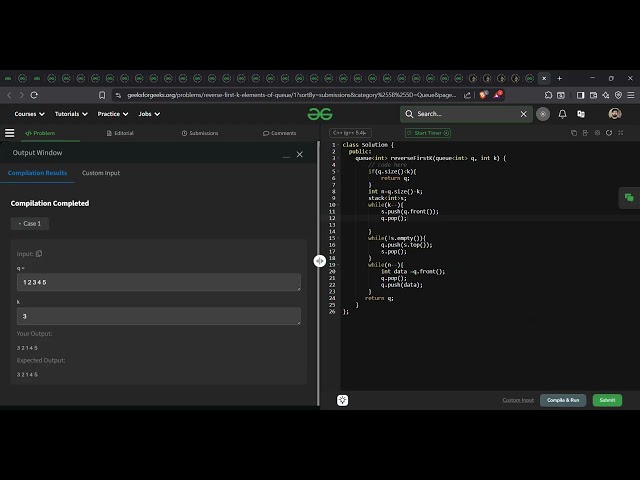Open site settings icon in address bar
Screen dimensions: 640x480
click(118, 95)
